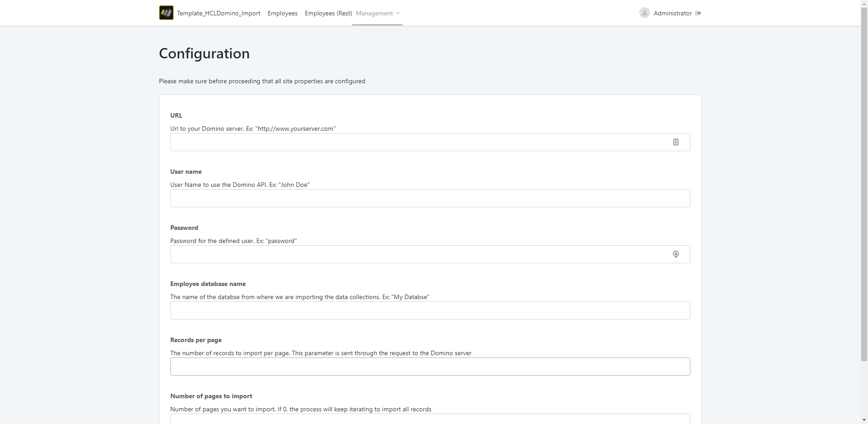This screenshot has width=868, height=424.
Task: Click the password manager icon in Password field
Action: click(676, 254)
